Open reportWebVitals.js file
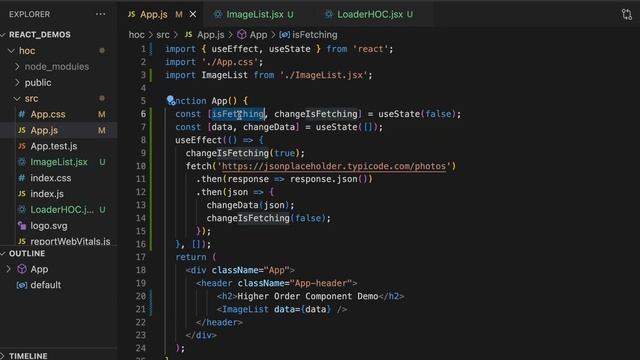Viewport: 640px width, 360px height. [x=70, y=241]
